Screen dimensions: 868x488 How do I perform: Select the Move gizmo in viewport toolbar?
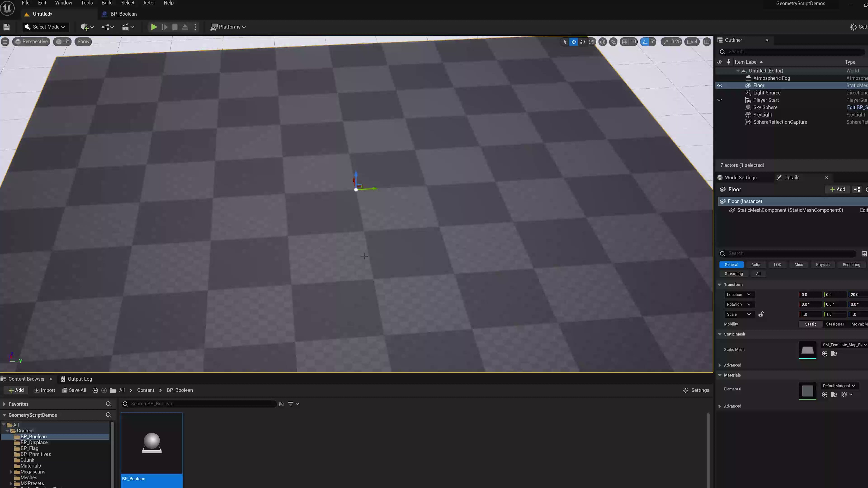573,42
